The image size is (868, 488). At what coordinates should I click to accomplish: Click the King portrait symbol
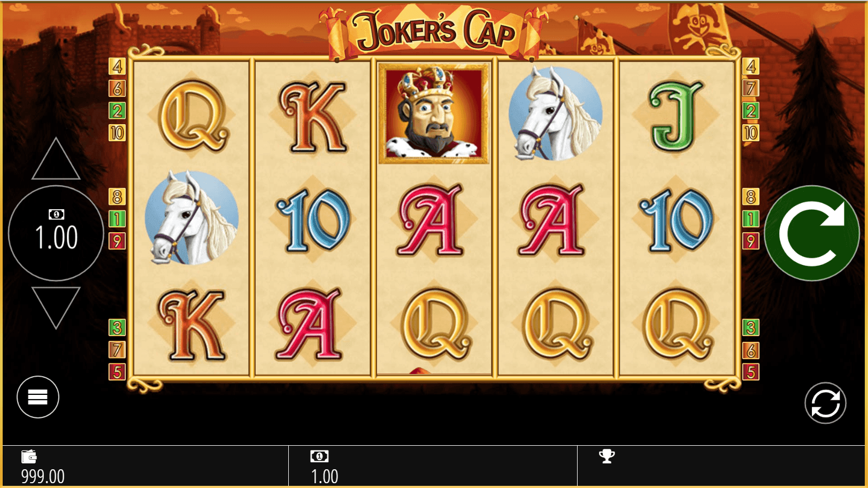click(434, 113)
